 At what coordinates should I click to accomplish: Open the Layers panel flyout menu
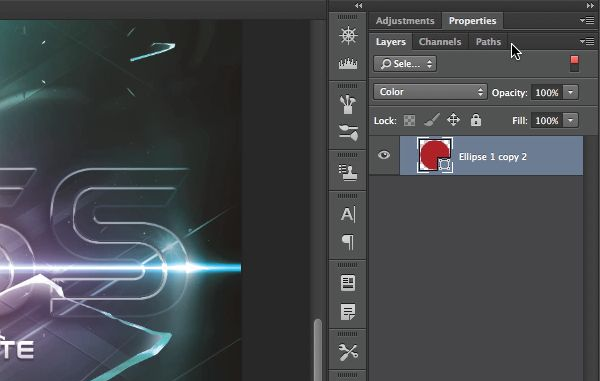tap(587, 41)
